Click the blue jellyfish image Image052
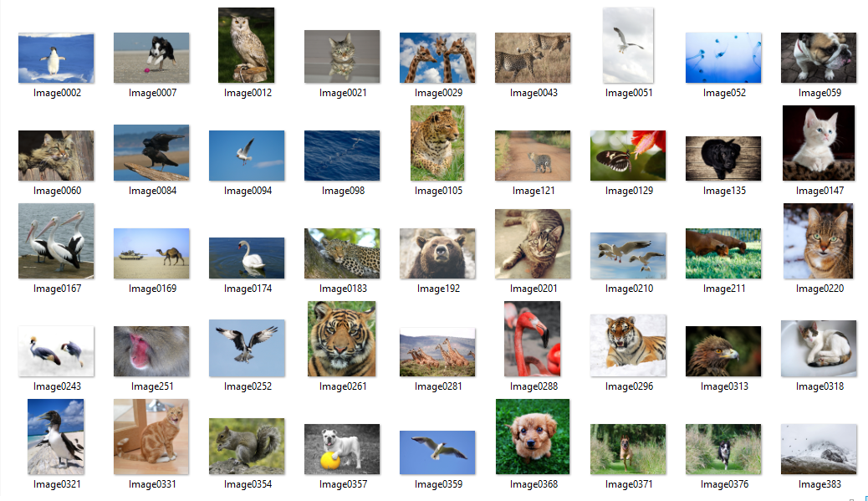The width and height of the screenshot is (868, 501). (x=723, y=58)
